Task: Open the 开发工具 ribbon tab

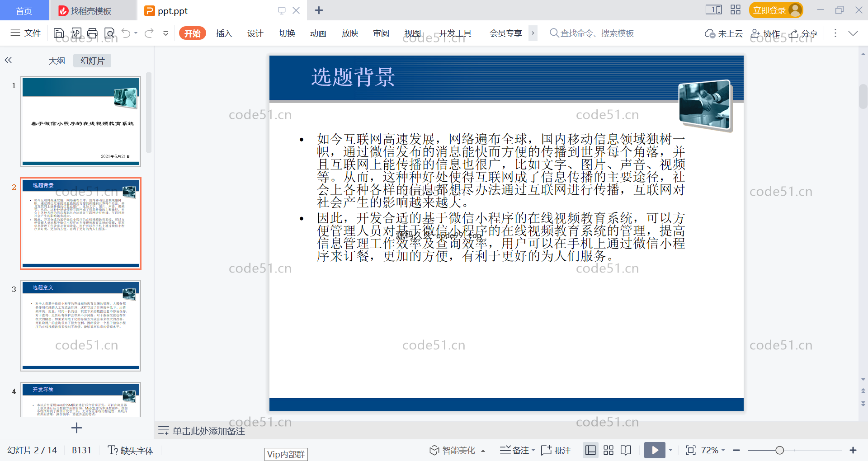Action: [455, 33]
